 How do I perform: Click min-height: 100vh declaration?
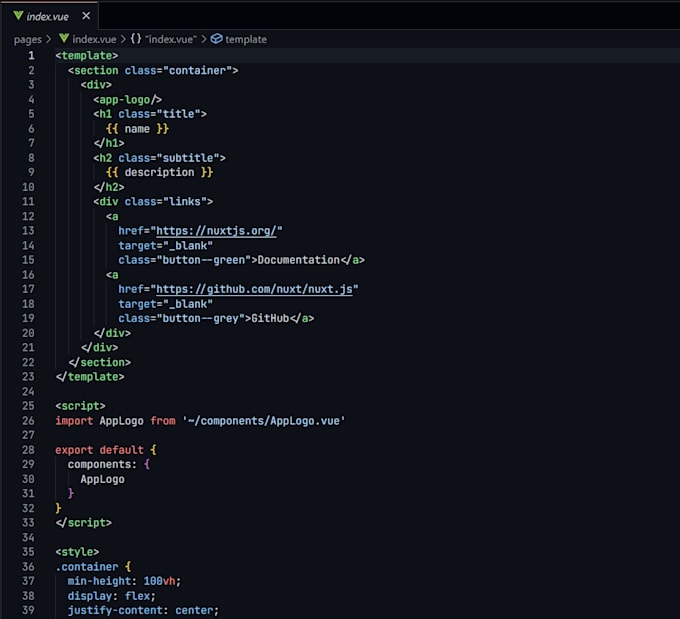click(x=124, y=581)
